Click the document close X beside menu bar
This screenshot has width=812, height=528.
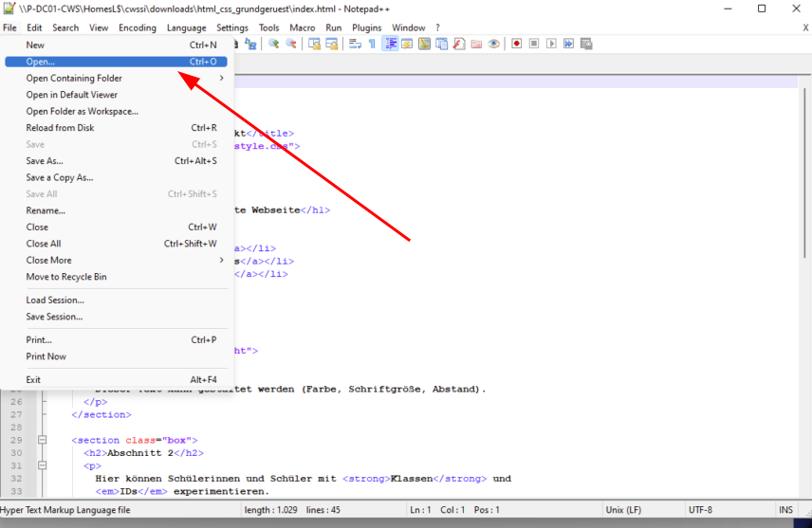tap(805, 27)
